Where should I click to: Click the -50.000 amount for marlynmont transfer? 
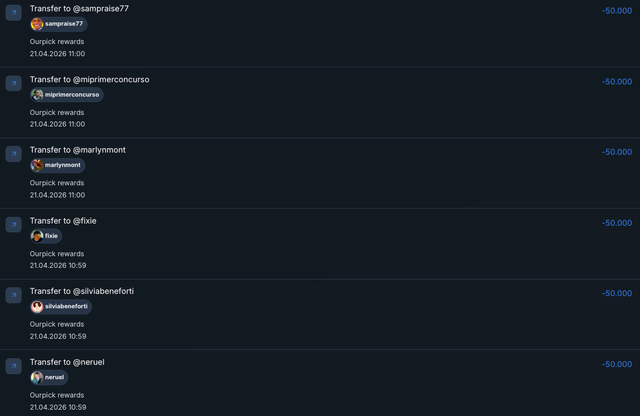[x=617, y=152]
